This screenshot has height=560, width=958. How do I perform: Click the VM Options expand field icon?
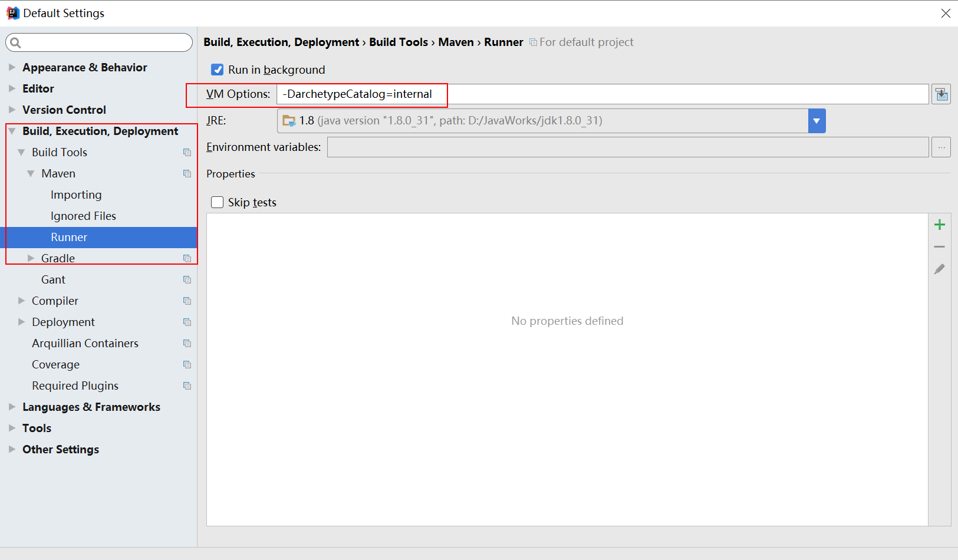coord(941,94)
